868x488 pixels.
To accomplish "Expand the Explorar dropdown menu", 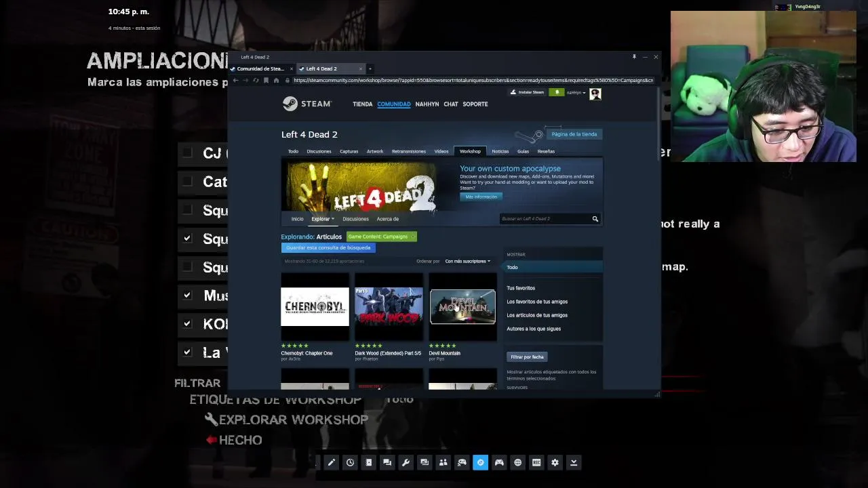I will pos(322,219).
